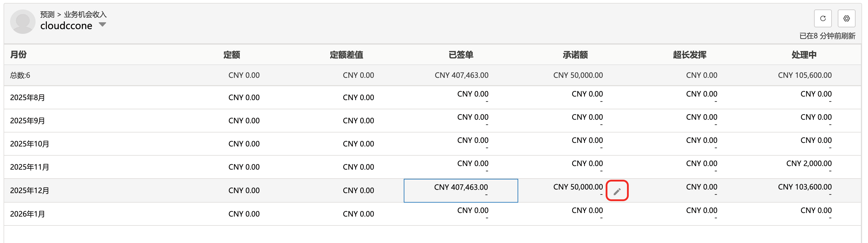Click the 业务机会收入 breadcrumb text
The height and width of the screenshot is (243, 868).
pyautogui.click(x=85, y=15)
